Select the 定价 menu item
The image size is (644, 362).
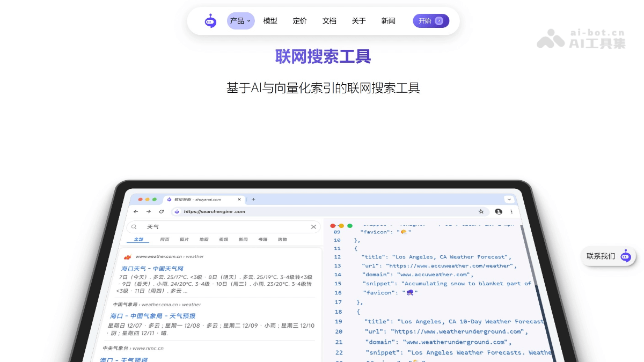(299, 21)
